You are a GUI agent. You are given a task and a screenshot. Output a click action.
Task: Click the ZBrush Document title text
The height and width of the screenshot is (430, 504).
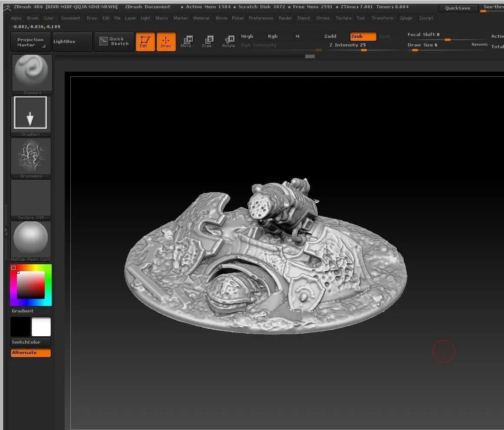(x=148, y=7)
